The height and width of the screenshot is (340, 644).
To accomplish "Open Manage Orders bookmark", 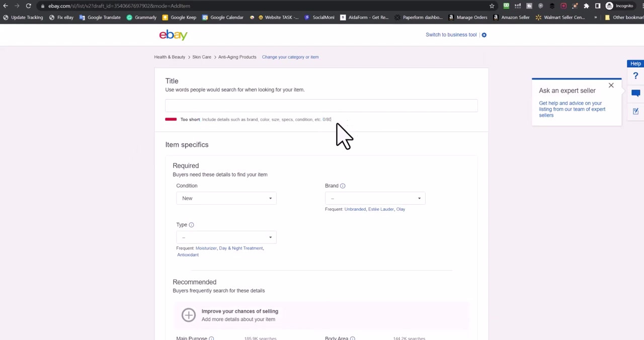I will pos(468,17).
